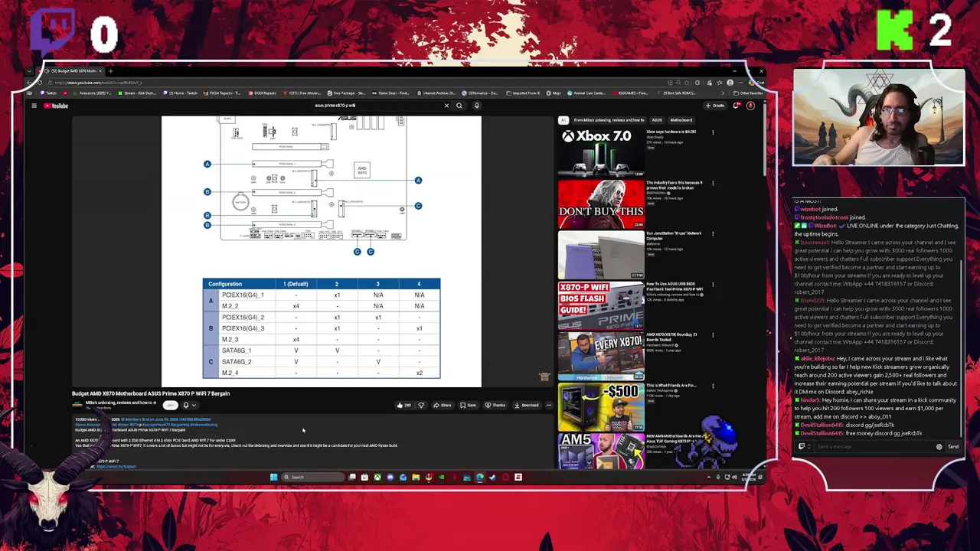The width and height of the screenshot is (980, 551).
Task: Click the Thanks button under video
Action: pos(495,405)
